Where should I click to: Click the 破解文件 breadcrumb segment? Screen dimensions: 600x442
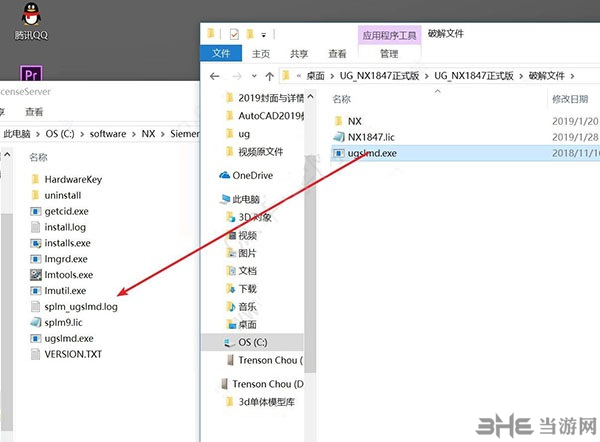coord(546,76)
